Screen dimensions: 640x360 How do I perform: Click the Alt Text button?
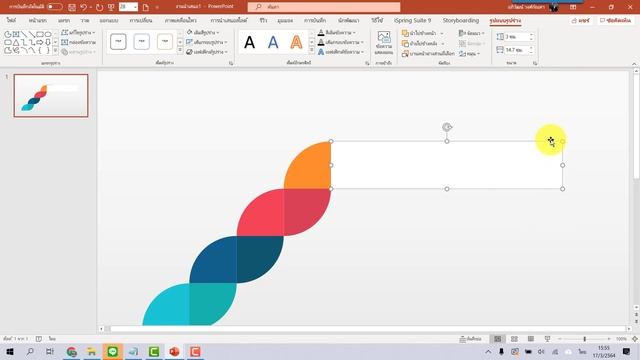(x=384, y=42)
